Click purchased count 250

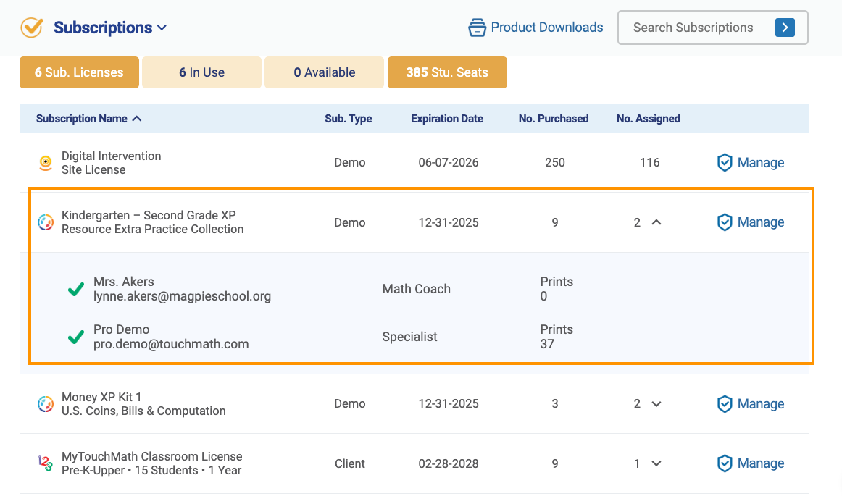pos(555,163)
